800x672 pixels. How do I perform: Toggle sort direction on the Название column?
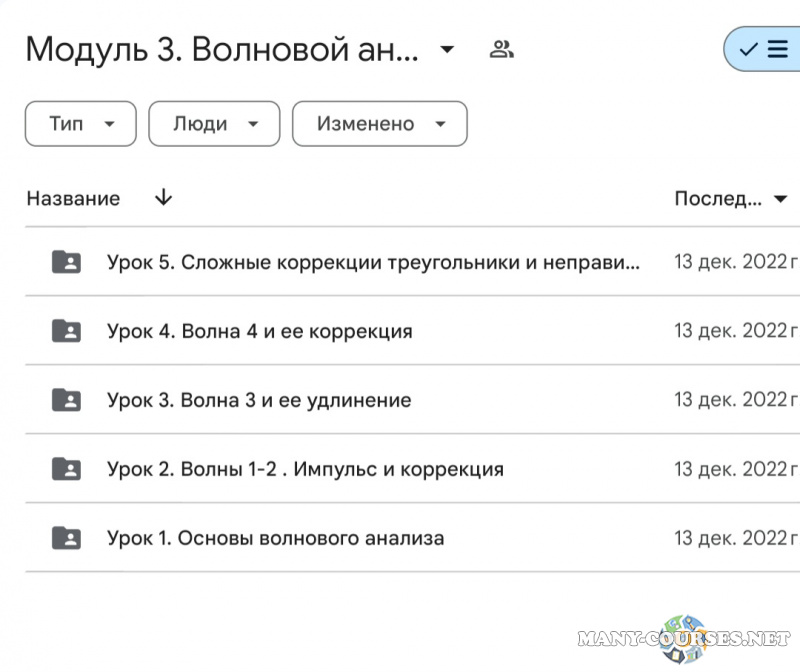tap(161, 198)
